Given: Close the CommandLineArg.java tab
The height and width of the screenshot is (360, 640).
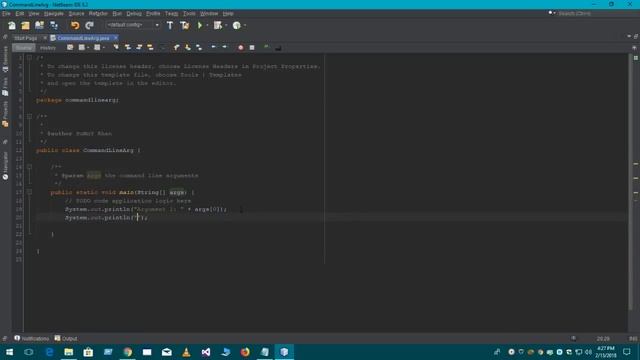Looking at the screenshot, I should point(116,38).
